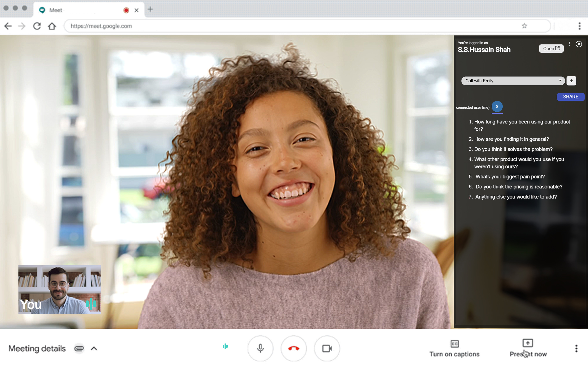
Task: Click the connected user avatar 'S'
Action: [x=497, y=106]
